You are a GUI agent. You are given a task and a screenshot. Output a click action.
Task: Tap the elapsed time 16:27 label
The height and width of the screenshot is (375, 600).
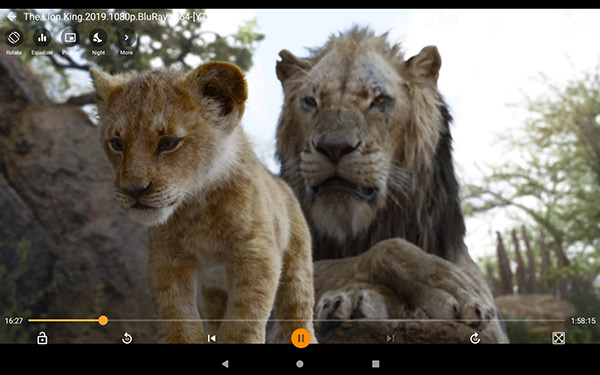[x=14, y=321]
